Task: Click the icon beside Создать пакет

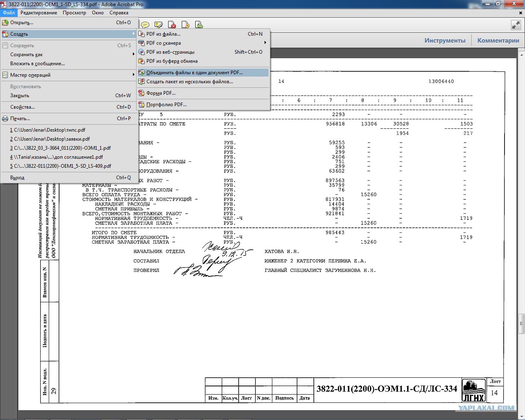Action: [x=141, y=82]
